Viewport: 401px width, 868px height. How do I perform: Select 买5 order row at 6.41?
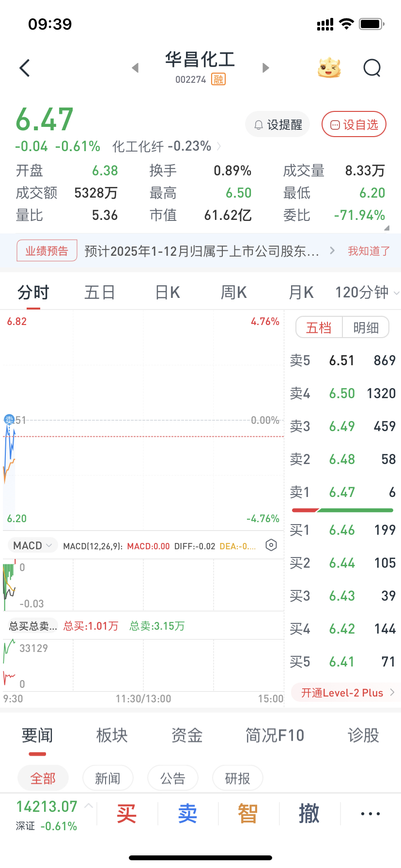coord(342,662)
